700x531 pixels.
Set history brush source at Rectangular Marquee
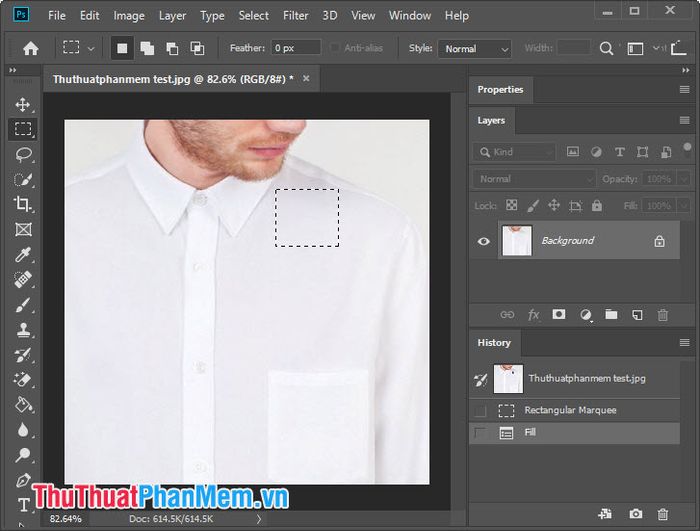(480, 410)
